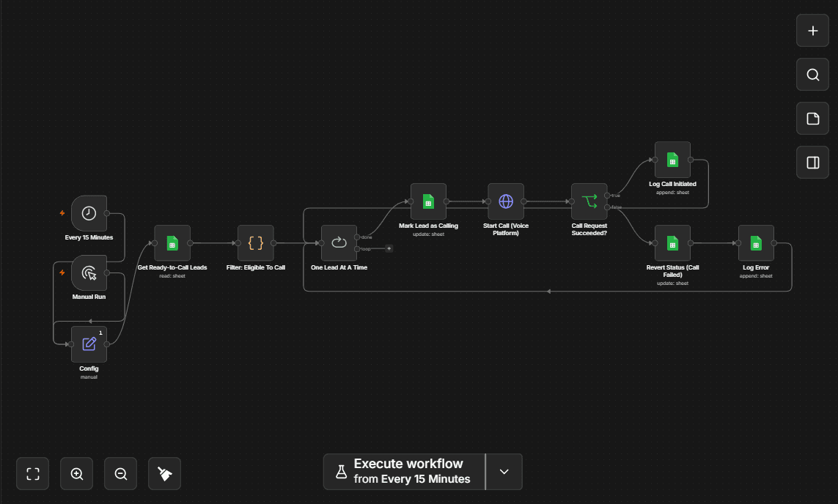838x504 pixels.
Task: Open the Filter: Eligible To Call code node
Action: tap(255, 243)
